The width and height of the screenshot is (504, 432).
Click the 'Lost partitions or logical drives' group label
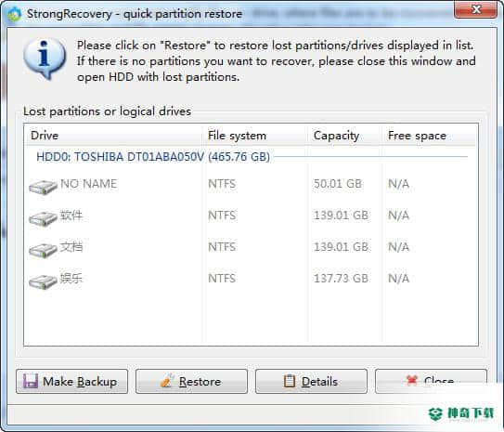tap(108, 111)
